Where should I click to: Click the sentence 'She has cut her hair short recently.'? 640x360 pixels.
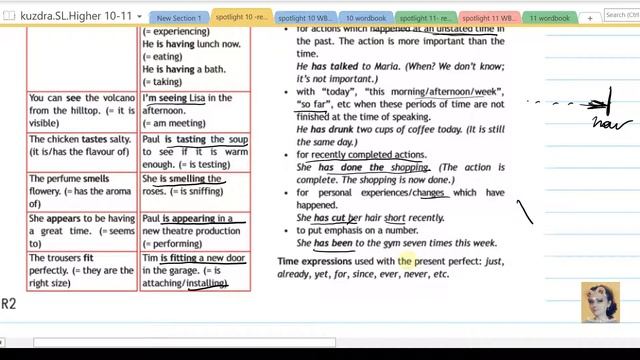pos(370,218)
